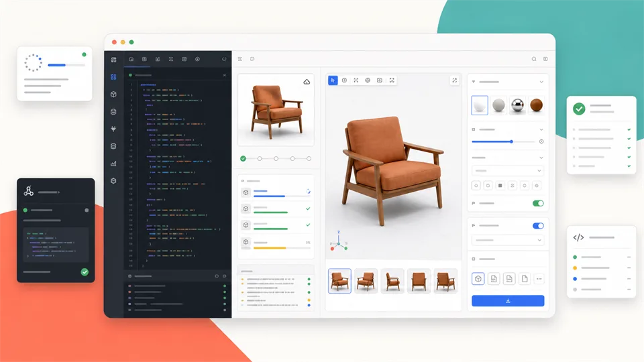Image resolution: width=644 pixels, height=362 pixels.
Task: Pick the chrome reflective material sphere swatch
Action: tap(517, 105)
